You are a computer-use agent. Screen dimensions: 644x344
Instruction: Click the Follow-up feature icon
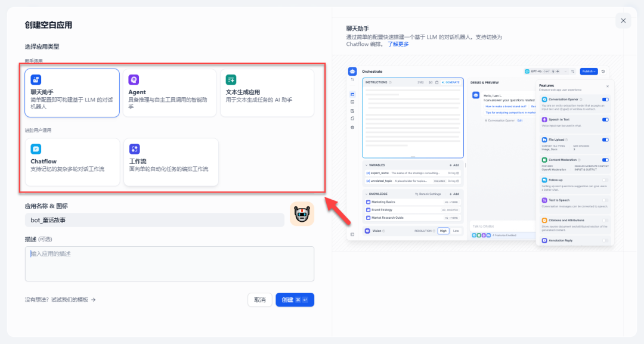[x=544, y=180]
